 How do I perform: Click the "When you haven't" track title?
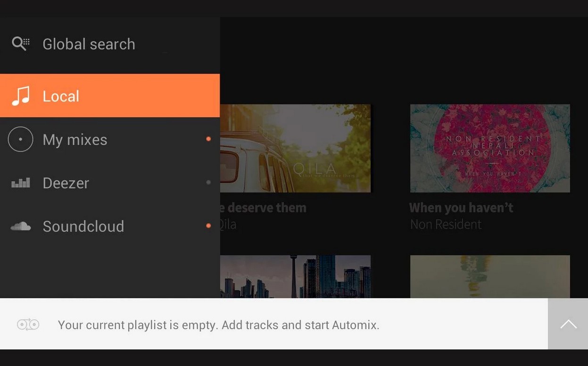click(x=461, y=208)
